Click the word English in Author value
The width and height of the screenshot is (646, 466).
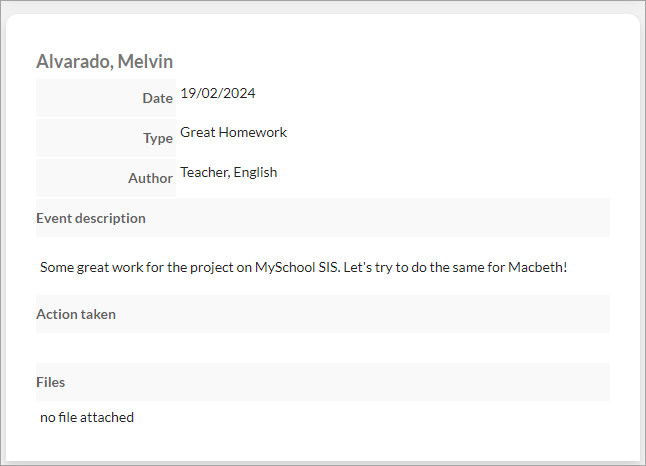(255, 173)
